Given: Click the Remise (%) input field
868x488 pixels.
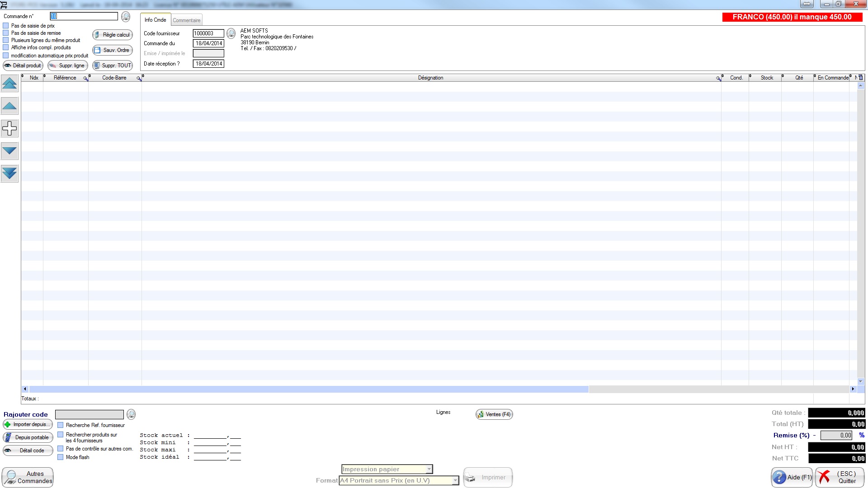Looking at the screenshot, I should coord(836,436).
